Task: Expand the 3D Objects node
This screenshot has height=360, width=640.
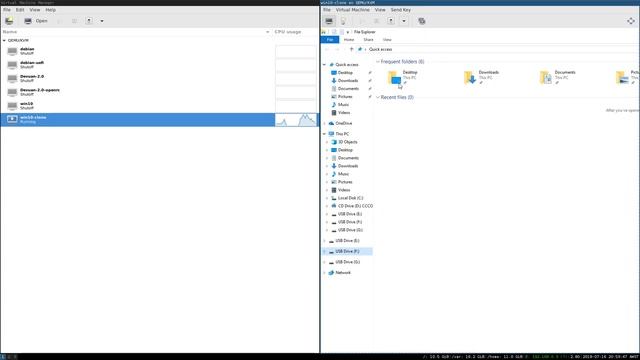Action: [327, 142]
